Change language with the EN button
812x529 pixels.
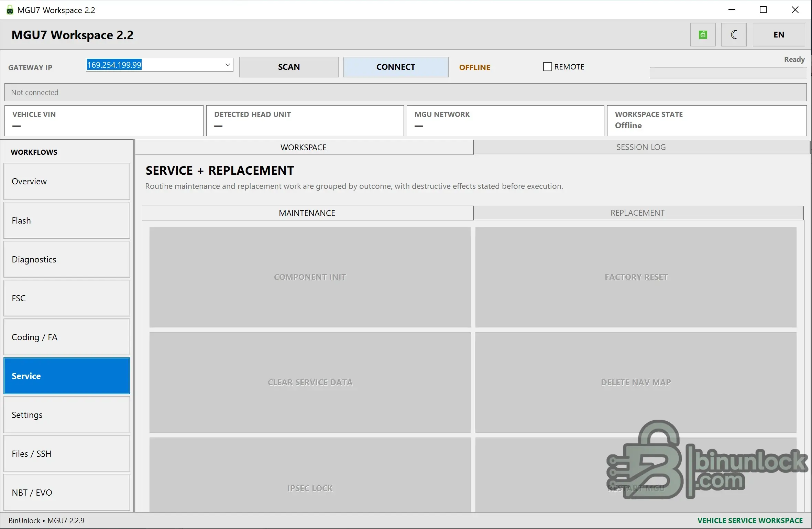779,35
